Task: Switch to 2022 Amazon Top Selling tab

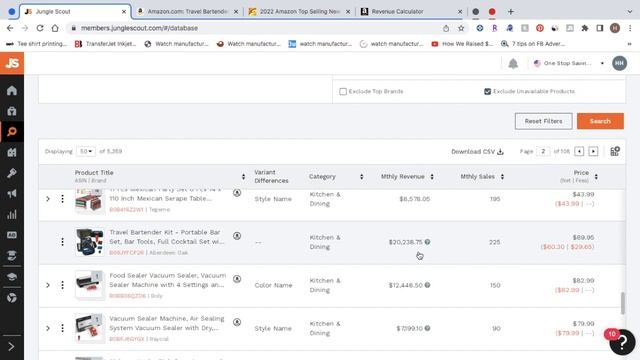Action: [300, 11]
